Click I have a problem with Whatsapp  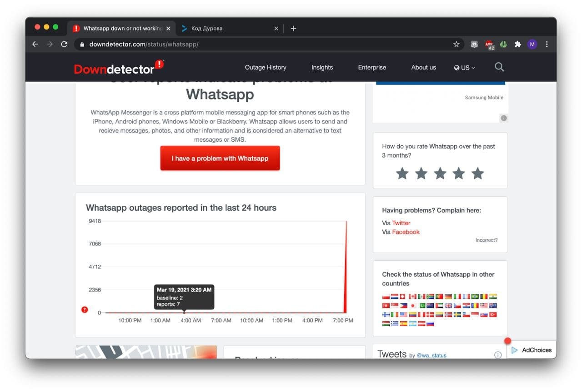coord(220,158)
